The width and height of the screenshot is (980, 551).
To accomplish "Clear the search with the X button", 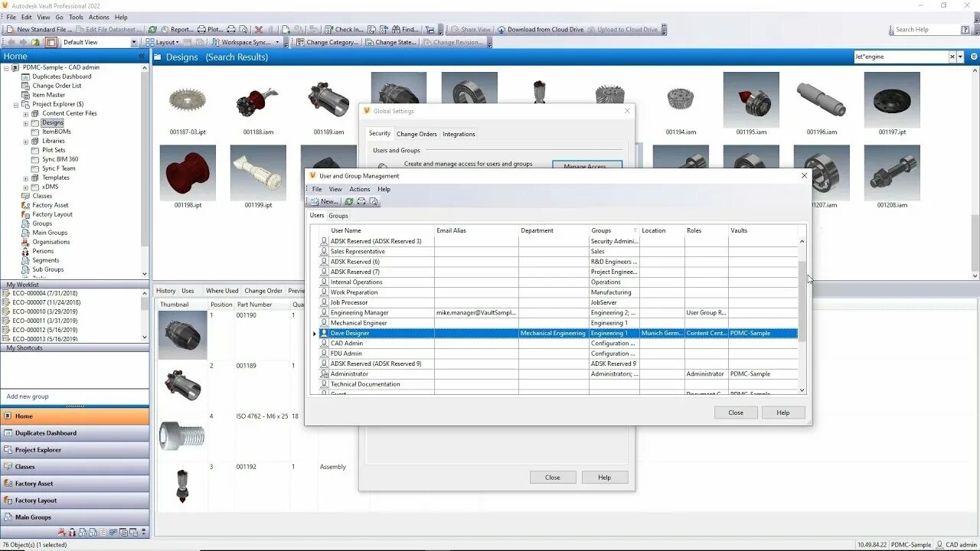I will coord(953,57).
